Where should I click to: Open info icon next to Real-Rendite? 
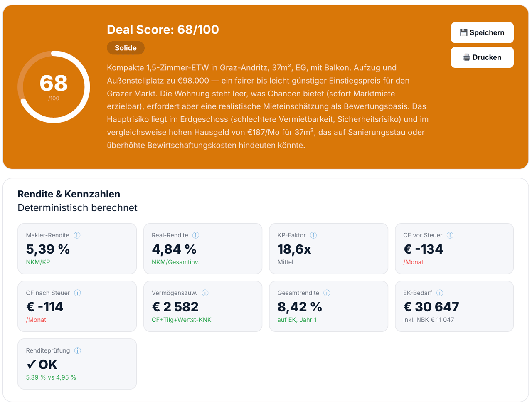click(x=196, y=235)
